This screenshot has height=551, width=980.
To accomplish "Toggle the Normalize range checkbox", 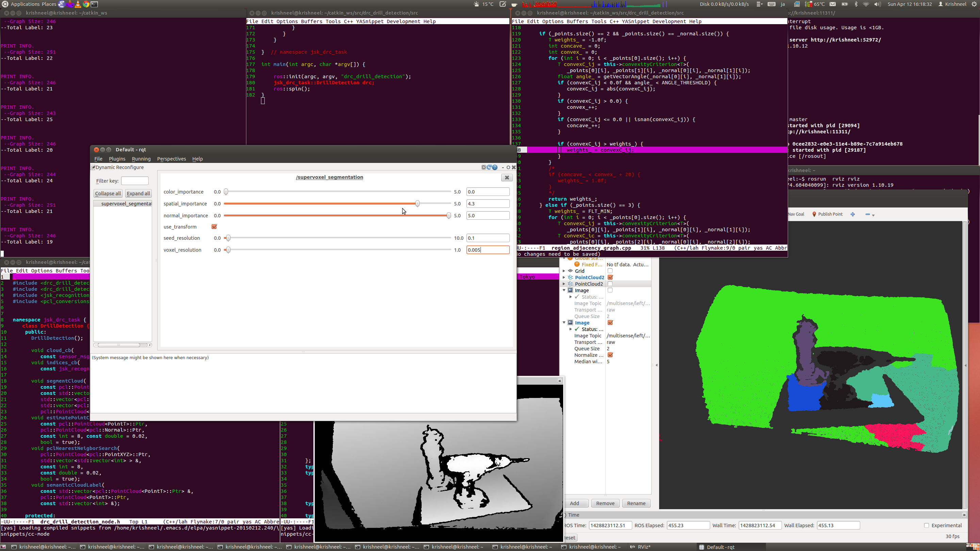I will coord(610,355).
